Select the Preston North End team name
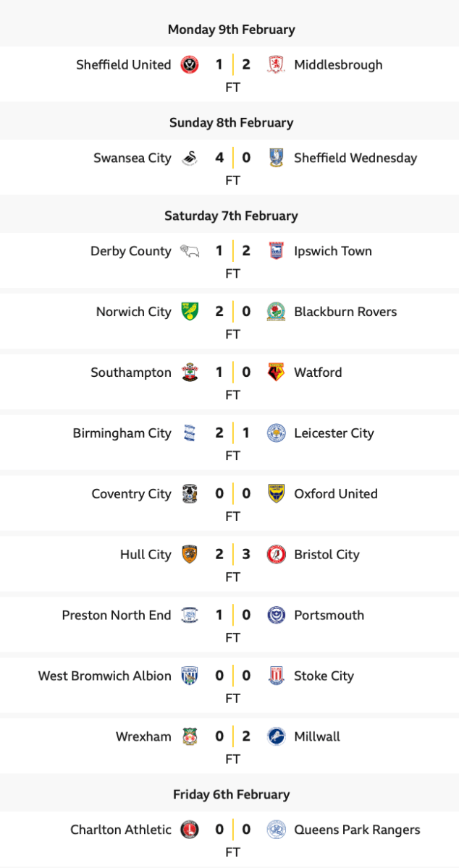 (117, 616)
